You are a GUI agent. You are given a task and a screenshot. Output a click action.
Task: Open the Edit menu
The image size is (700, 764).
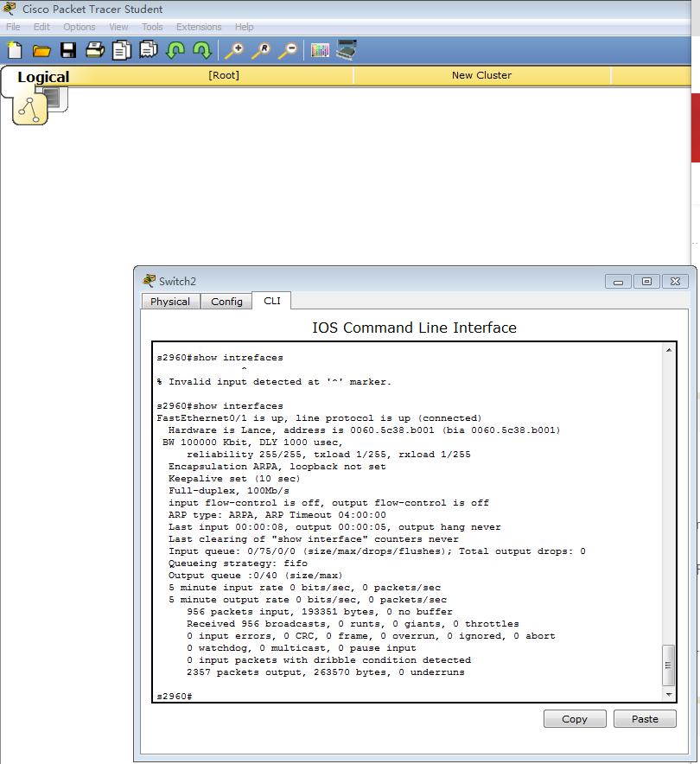41,27
